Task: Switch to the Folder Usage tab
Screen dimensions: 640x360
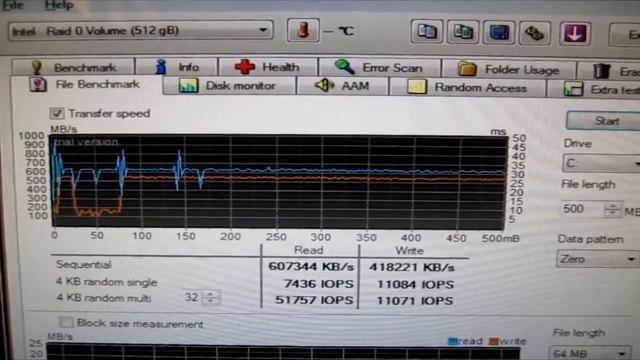Action: click(x=509, y=69)
